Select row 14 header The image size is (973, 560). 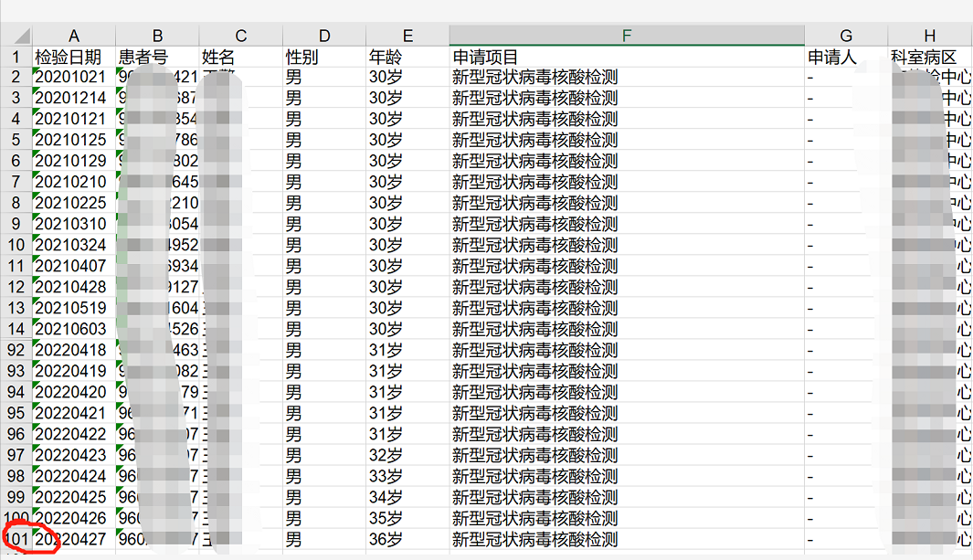coord(16,330)
